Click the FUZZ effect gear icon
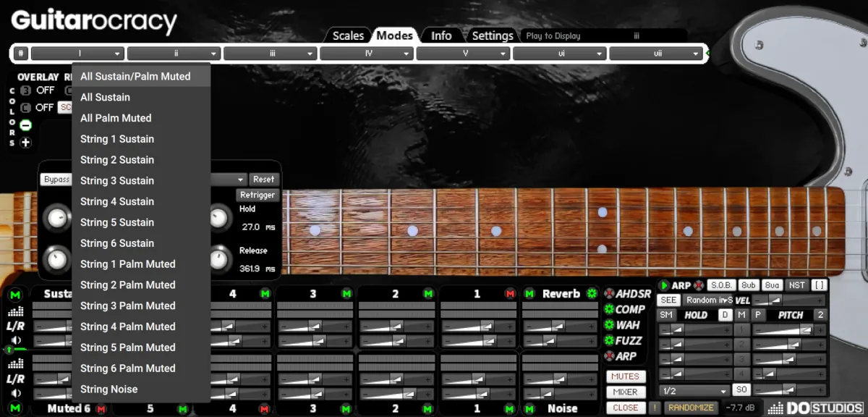868x417 pixels. (609, 340)
